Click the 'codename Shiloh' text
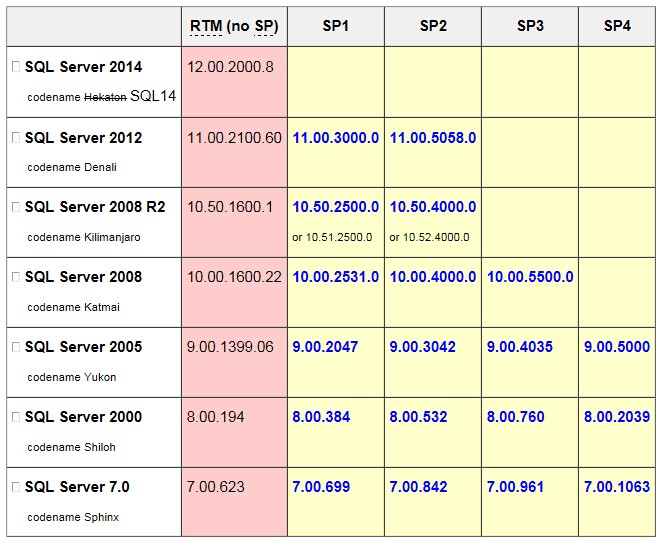 [71, 447]
